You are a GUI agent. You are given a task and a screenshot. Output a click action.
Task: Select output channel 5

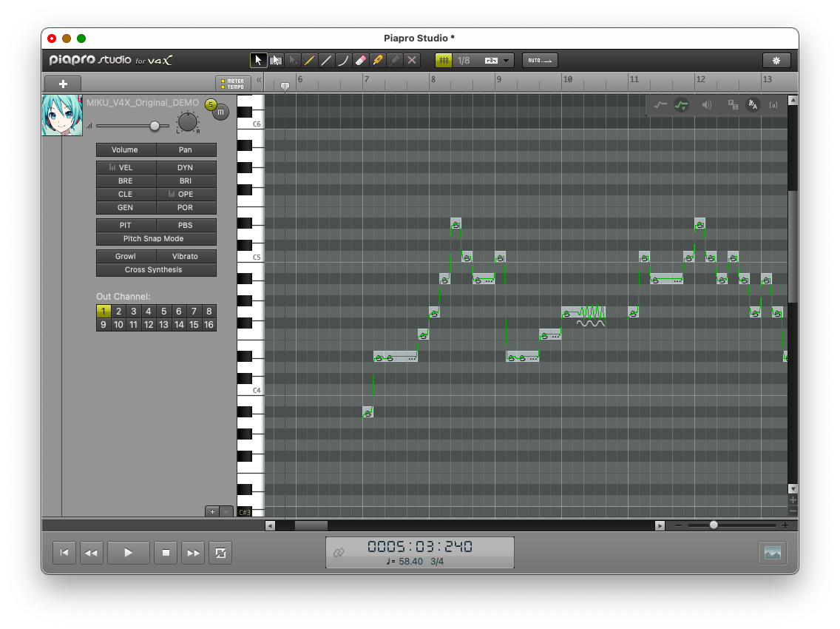(164, 312)
